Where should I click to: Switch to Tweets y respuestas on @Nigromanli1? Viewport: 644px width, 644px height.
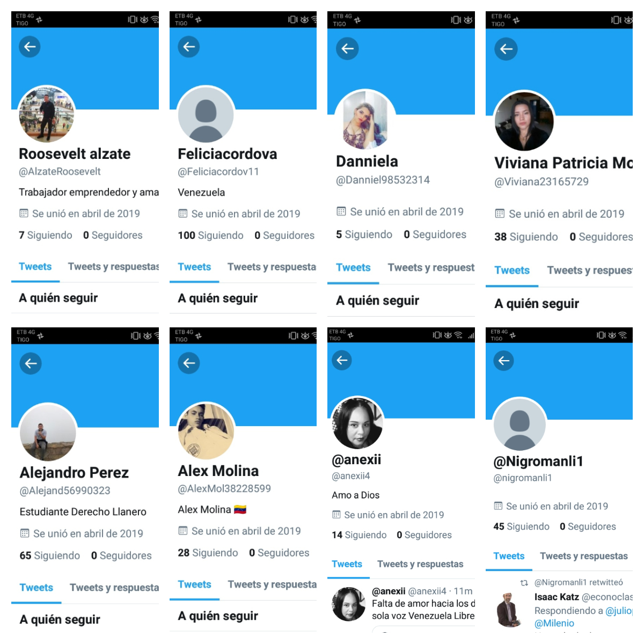coord(584,556)
